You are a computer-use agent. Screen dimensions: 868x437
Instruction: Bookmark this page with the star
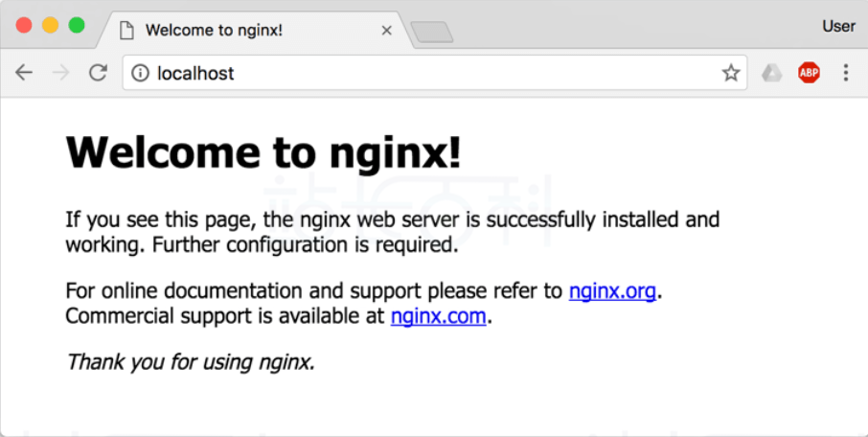point(731,73)
